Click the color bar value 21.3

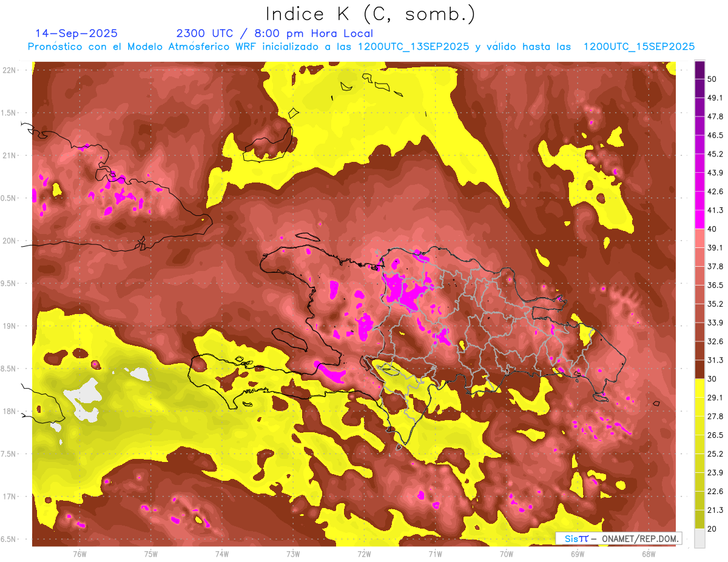[715, 510]
